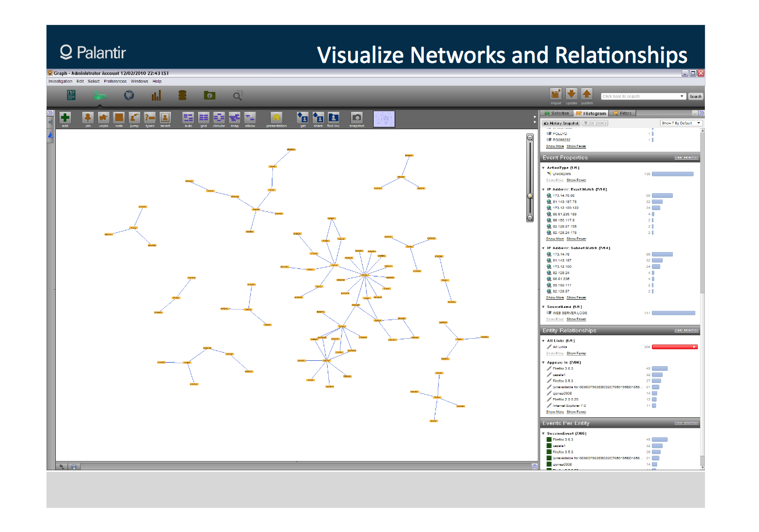
Task: Apply the circular layout icon
Action: [x=219, y=117]
